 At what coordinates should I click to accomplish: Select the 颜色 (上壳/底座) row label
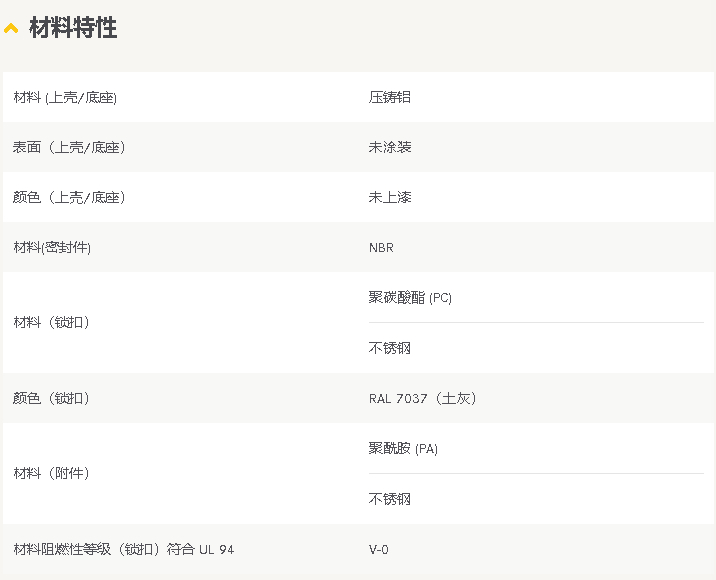click(x=68, y=197)
